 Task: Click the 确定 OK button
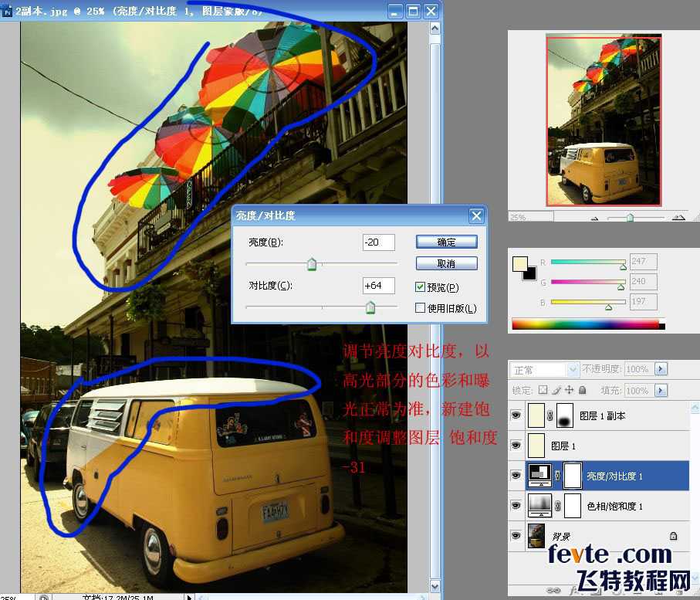446,242
